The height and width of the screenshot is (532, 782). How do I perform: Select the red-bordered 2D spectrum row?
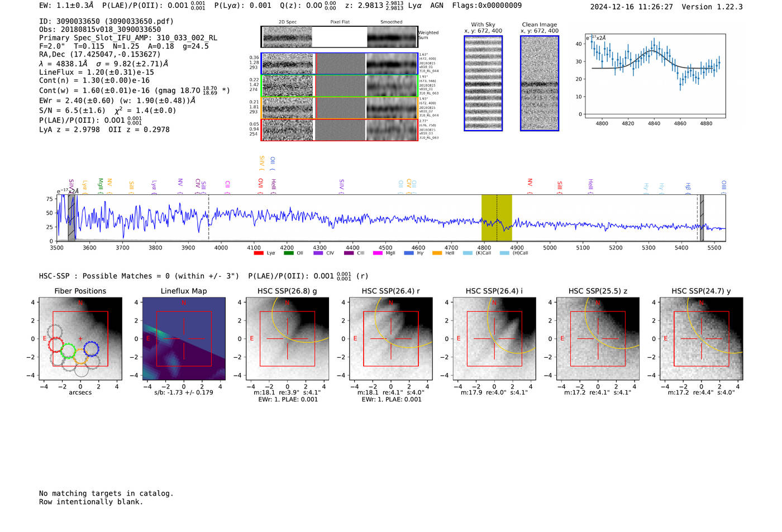coord(340,130)
